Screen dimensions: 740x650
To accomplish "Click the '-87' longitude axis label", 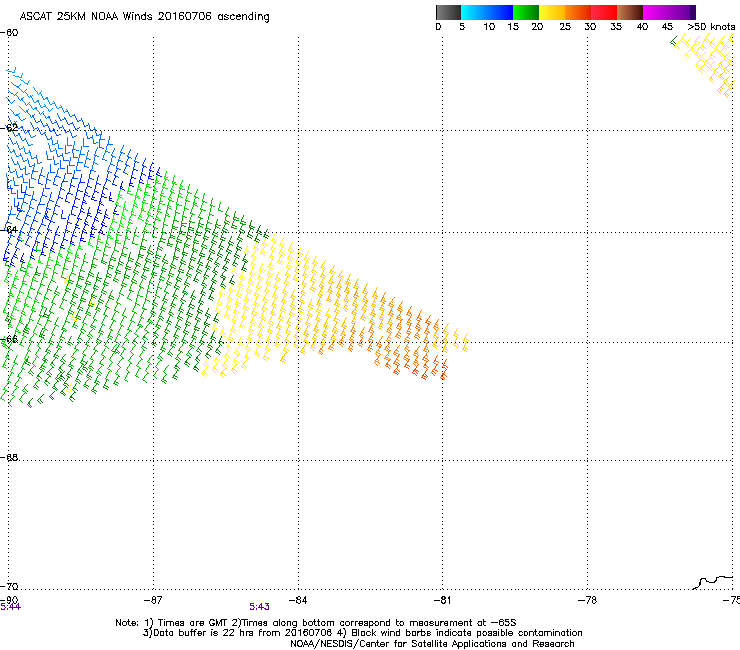I will (153, 600).
